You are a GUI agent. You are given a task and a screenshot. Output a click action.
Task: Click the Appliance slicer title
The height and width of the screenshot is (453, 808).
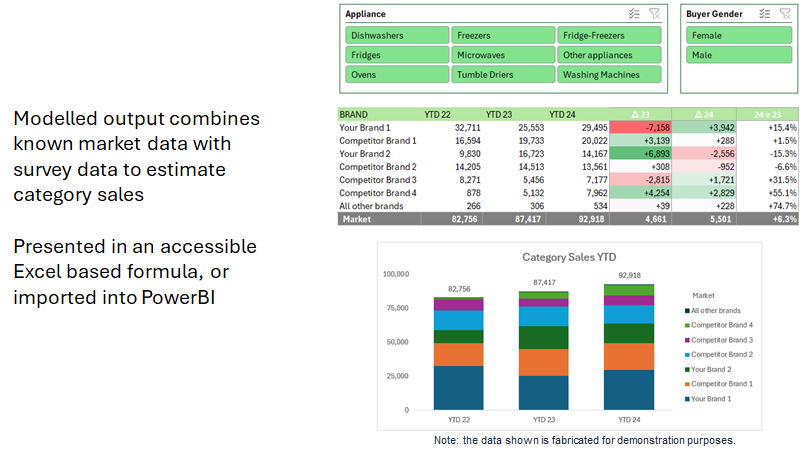point(365,14)
